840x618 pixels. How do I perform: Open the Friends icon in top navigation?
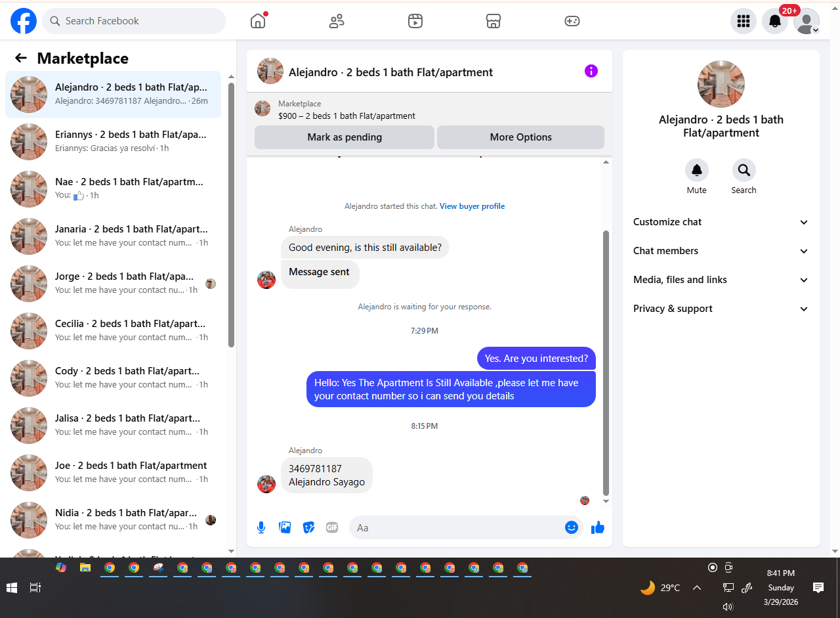[x=337, y=21]
